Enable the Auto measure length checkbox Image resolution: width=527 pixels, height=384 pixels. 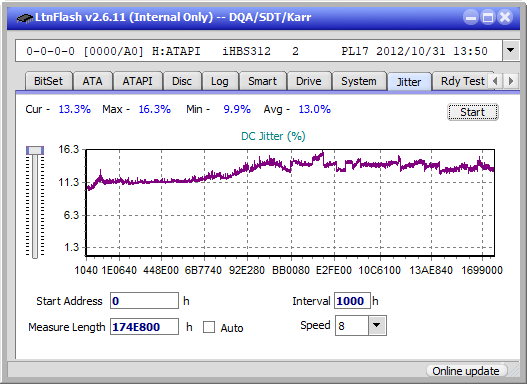point(209,327)
